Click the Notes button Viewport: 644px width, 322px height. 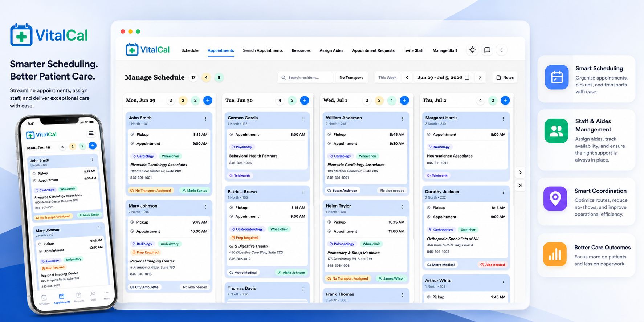coord(505,77)
